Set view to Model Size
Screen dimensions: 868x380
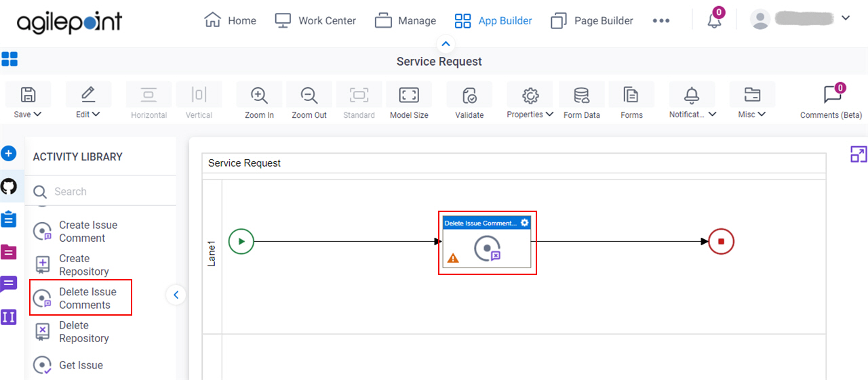pos(409,100)
